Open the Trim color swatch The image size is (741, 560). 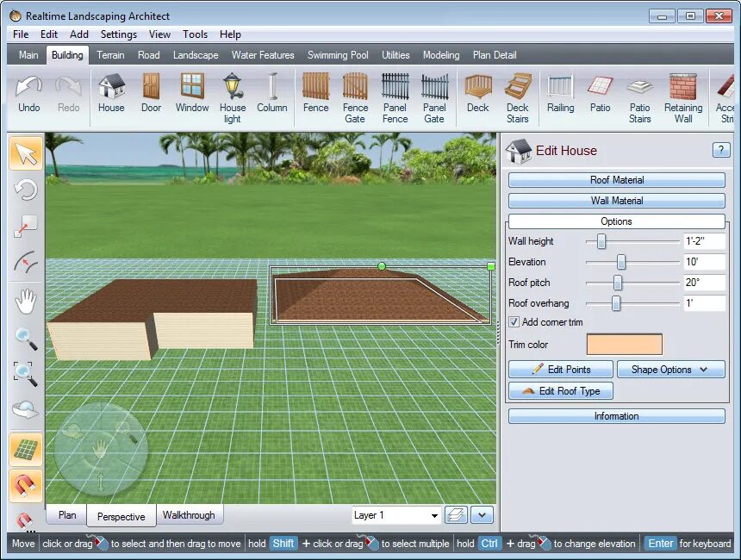[625, 345]
